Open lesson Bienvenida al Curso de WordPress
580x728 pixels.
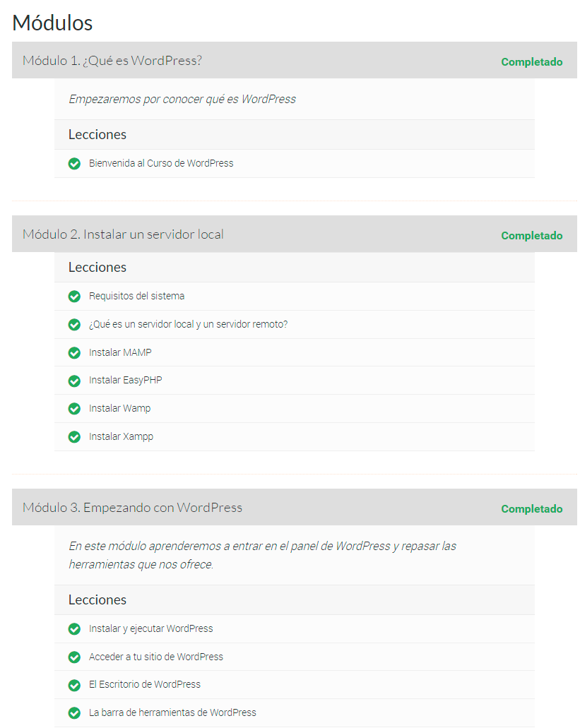[161, 164]
